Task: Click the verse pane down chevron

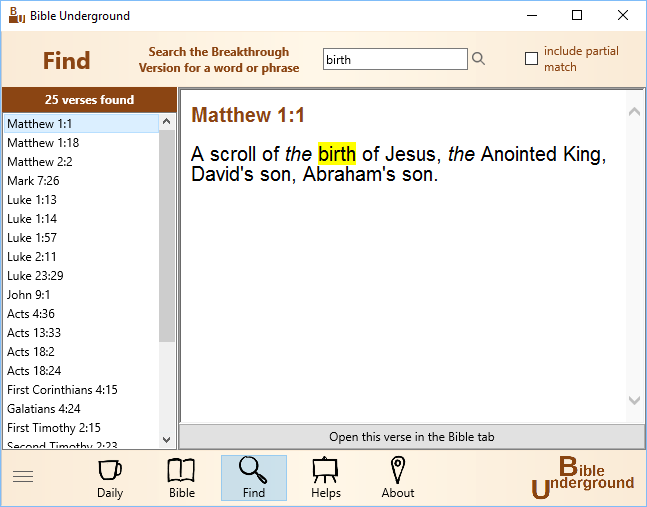Action: (x=634, y=400)
